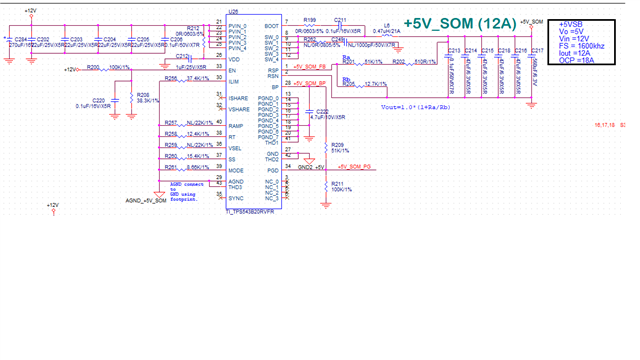640x360 pixels.
Task: Select resistor R258 12.4K/1% label
Action: click(187, 134)
